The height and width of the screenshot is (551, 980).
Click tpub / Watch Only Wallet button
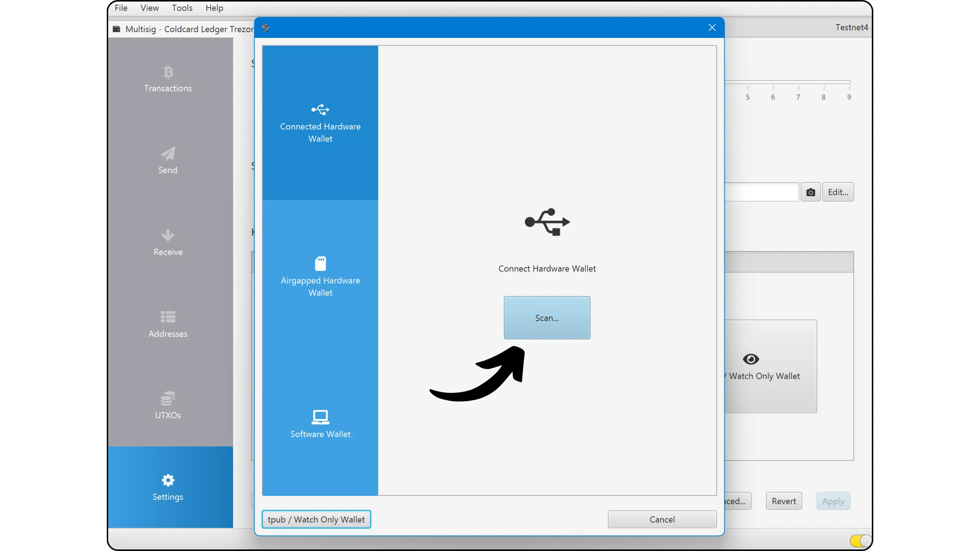tap(316, 519)
